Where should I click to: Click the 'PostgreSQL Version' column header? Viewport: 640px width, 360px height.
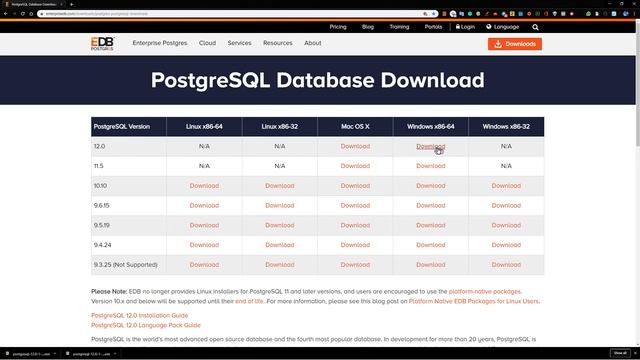(x=129, y=127)
